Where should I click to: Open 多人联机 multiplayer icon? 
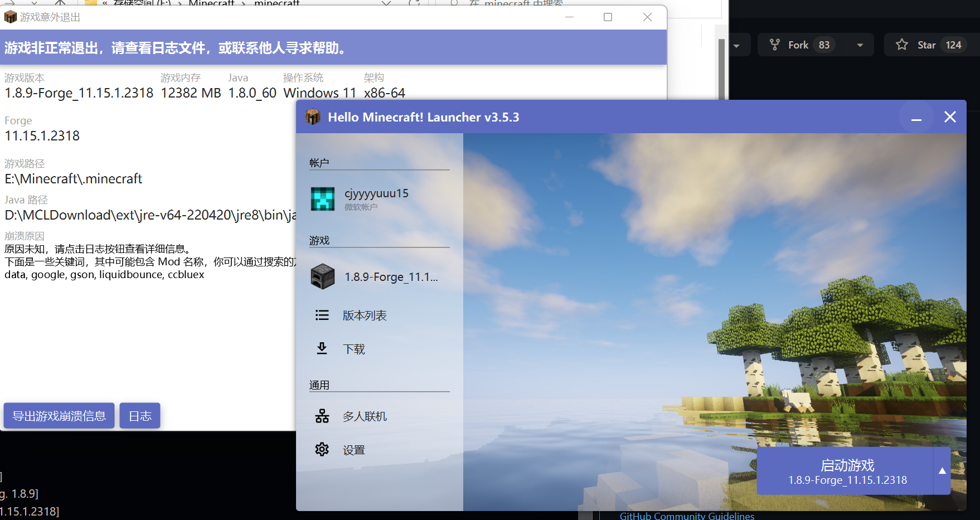point(322,416)
